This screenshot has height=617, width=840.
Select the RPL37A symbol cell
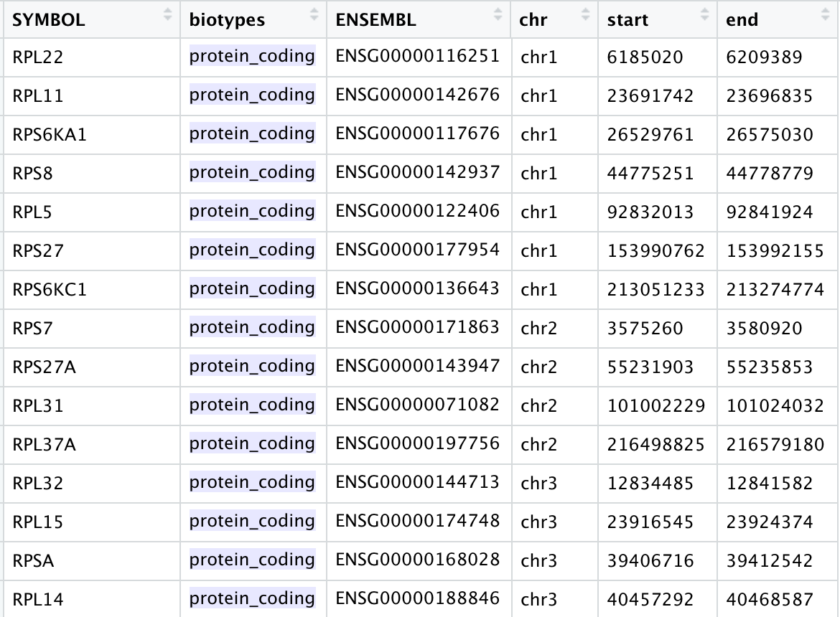click(x=44, y=445)
